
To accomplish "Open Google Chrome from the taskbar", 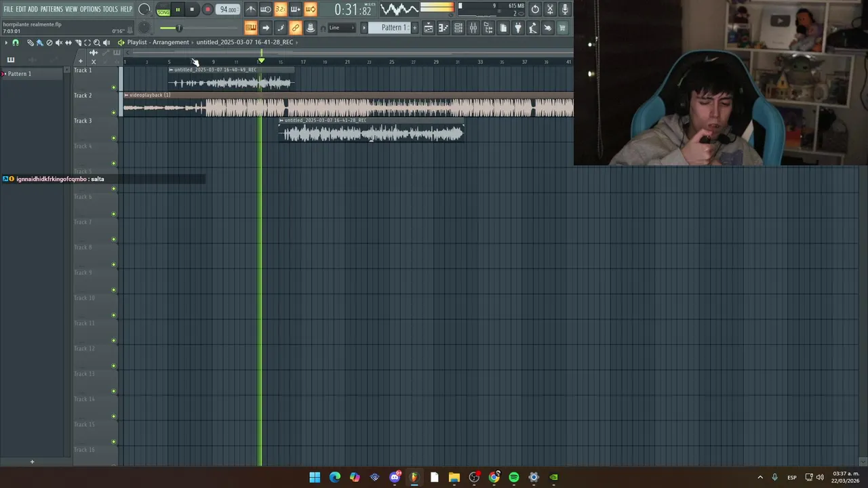I will point(494,477).
